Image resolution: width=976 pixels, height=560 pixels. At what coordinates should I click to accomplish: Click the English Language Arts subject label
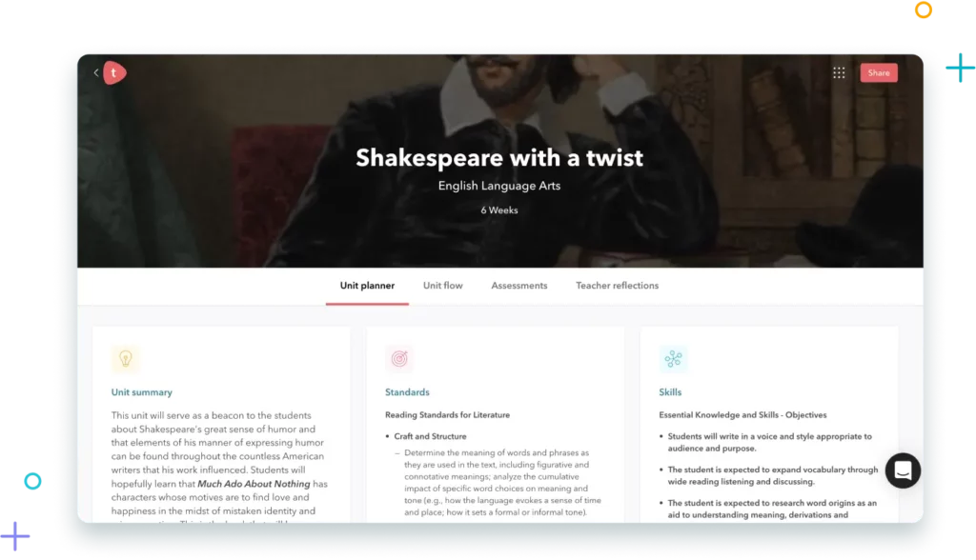coord(499,186)
